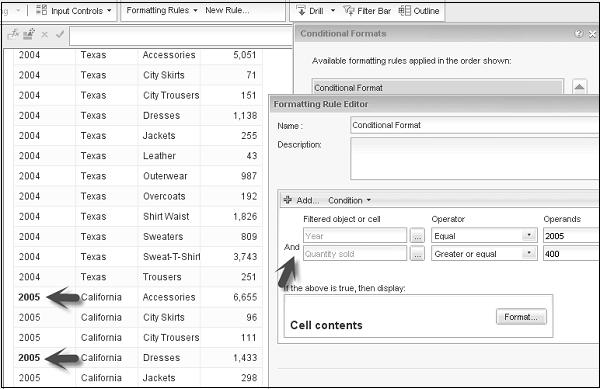
Task: Move the rule up with arrow button
Action: [x=579, y=87]
